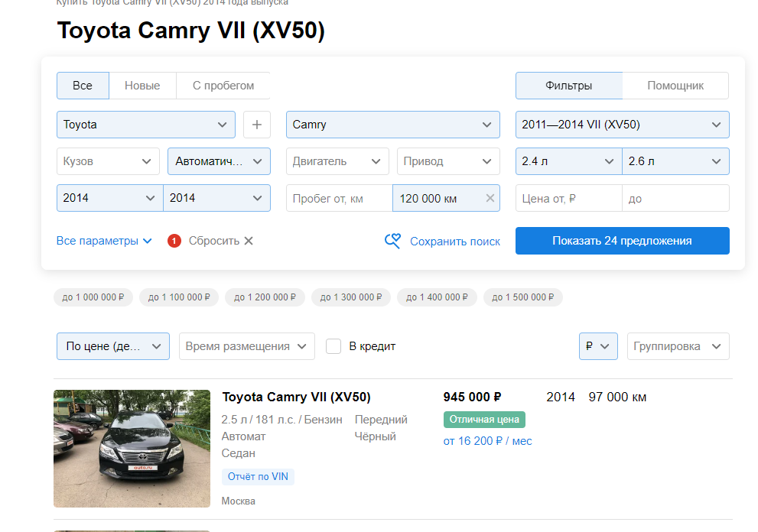Select the до 1 400 000 ₽ chip
The width and height of the screenshot is (758, 532).
click(x=437, y=297)
